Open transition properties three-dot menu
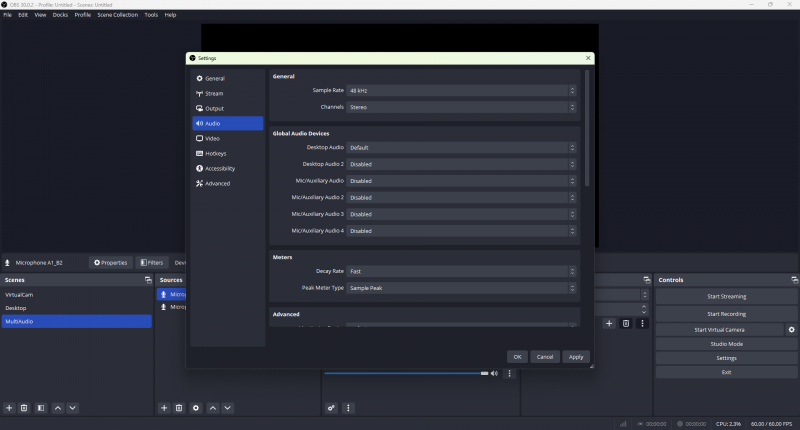This screenshot has height=430, width=800. [642, 323]
